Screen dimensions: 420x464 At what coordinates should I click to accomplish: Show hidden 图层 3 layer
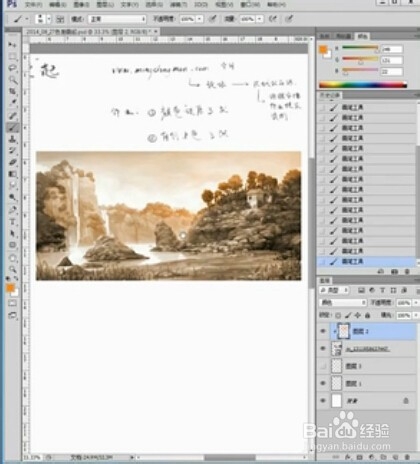pyautogui.click(x=323, y=366)
